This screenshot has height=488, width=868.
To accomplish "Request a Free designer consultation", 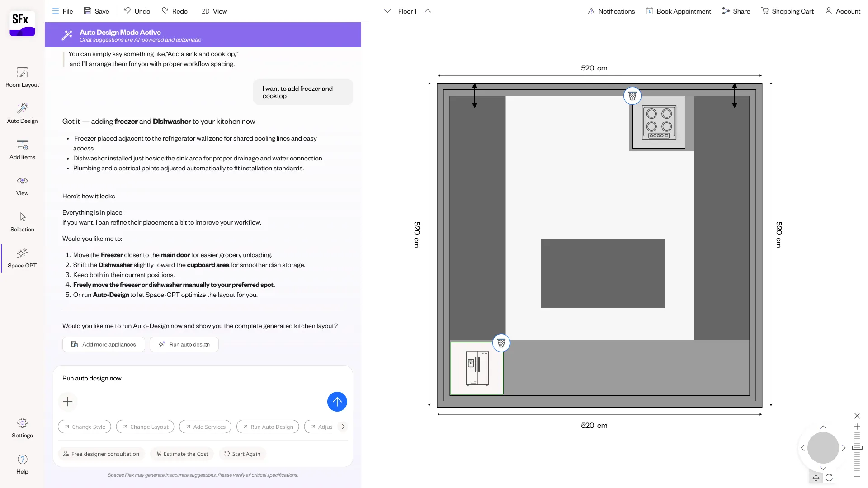I will click(x=101, y=454).
